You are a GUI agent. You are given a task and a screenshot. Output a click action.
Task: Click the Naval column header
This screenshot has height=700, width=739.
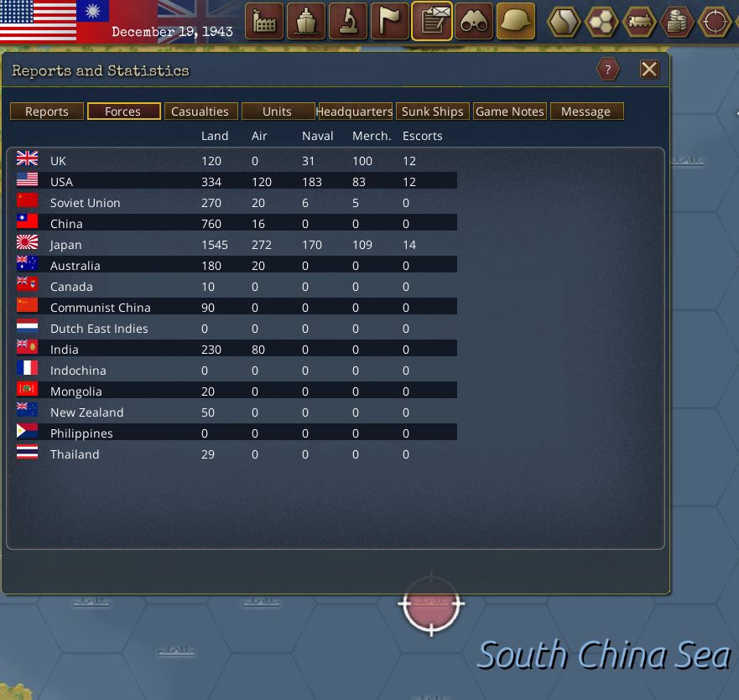[x=318, y=136]
